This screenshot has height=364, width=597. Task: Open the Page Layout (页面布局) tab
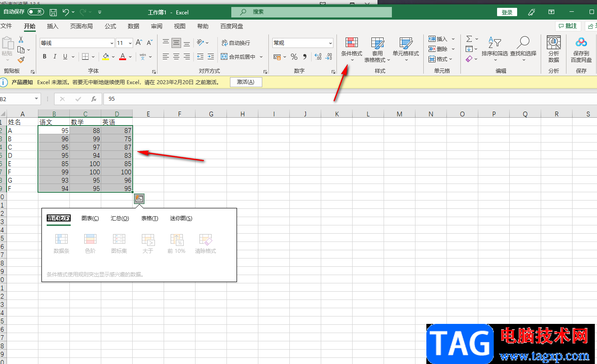click(x=82, y=26)
